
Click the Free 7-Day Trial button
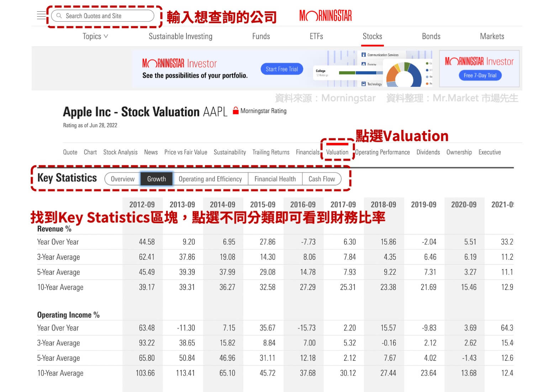[480, 75]
